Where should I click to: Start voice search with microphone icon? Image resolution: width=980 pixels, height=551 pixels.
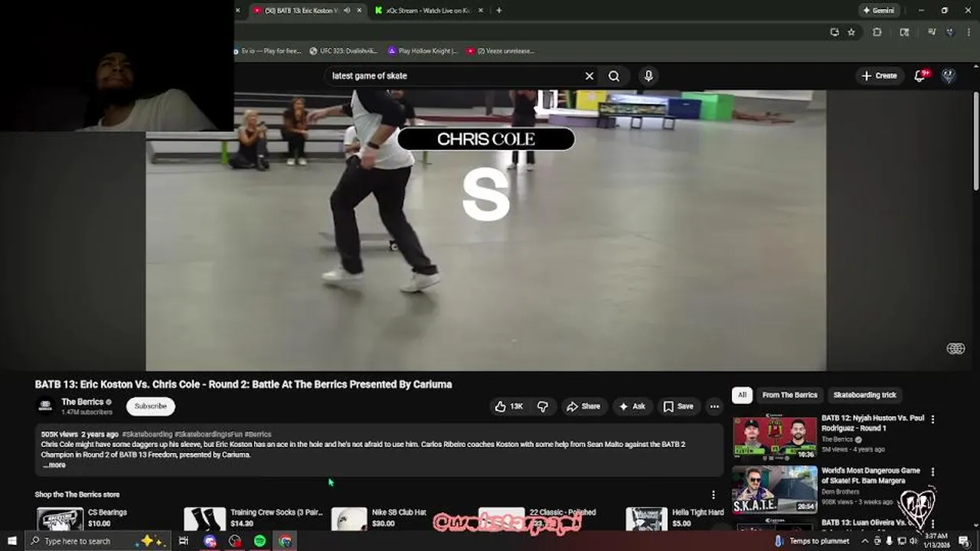pyautogui.click(x=648, y=76)
